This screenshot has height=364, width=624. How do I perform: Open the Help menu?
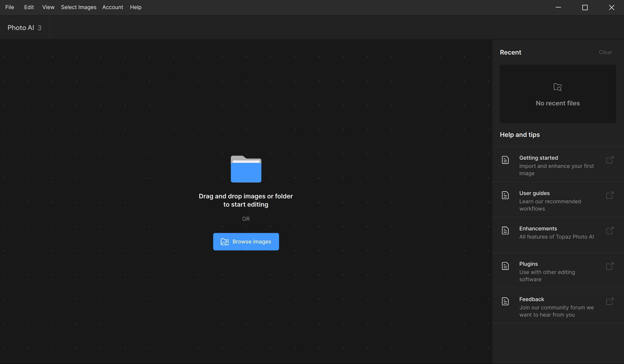click(x=136, y=7)
